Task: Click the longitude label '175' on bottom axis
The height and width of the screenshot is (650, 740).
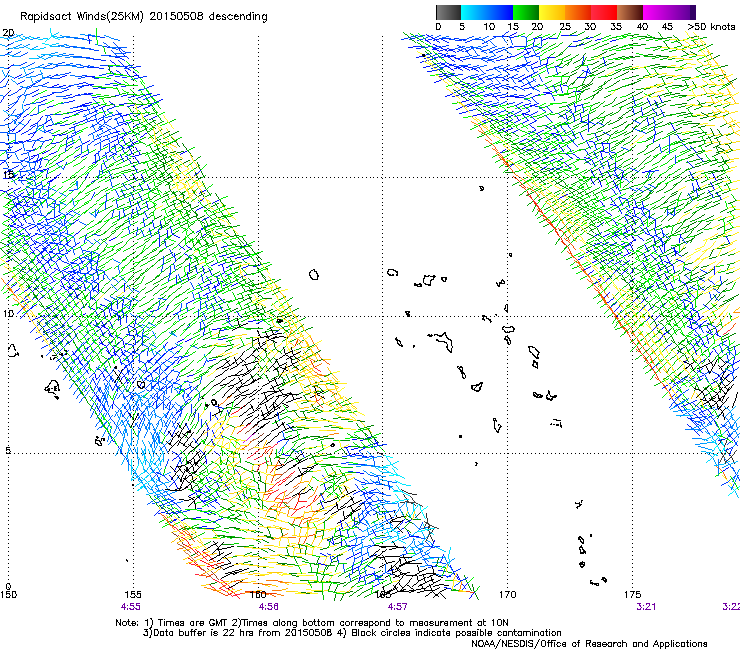Action: pyautogui.click(x=632, y=594)
